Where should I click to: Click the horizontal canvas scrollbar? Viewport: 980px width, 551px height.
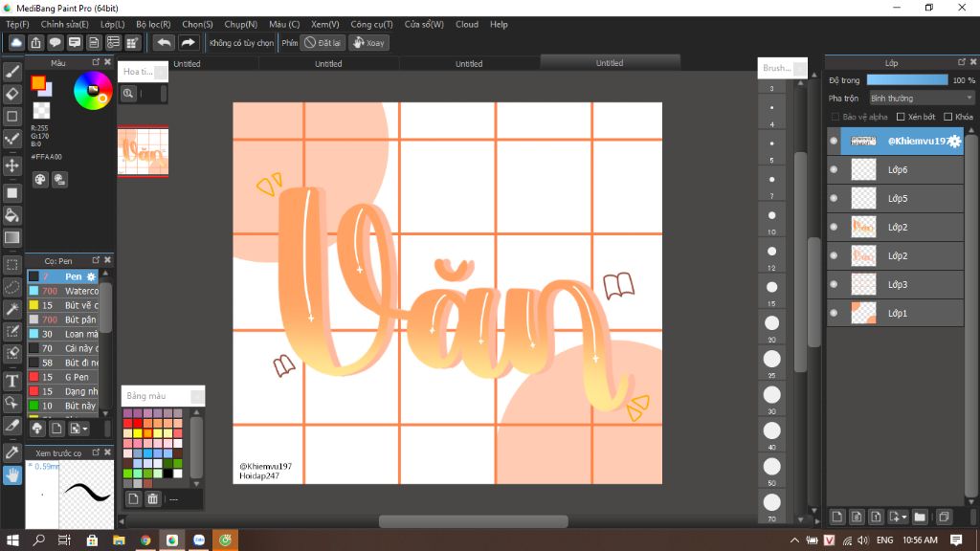click(x=473, y=521)
